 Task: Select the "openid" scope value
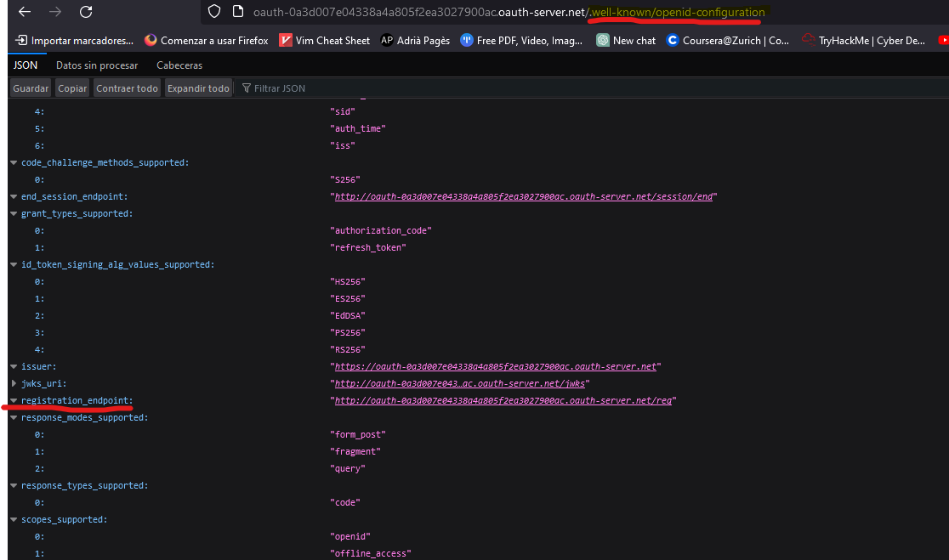[x=349, y=536]
